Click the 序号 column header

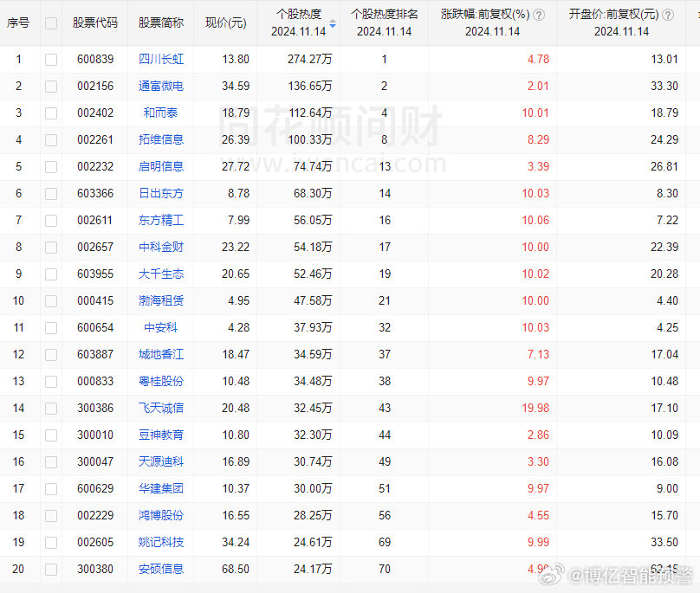coord(18,23)
